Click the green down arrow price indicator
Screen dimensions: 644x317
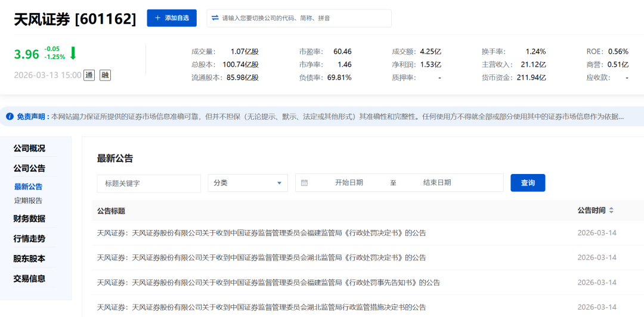coord(73,53)
